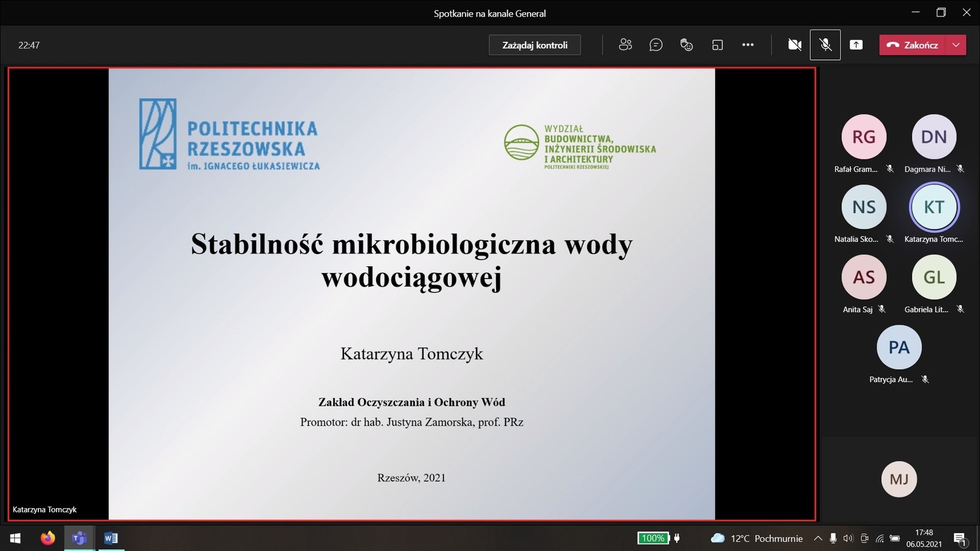Click the shared presentation slide
Screen dimensions: 980x551
[412, 294]
